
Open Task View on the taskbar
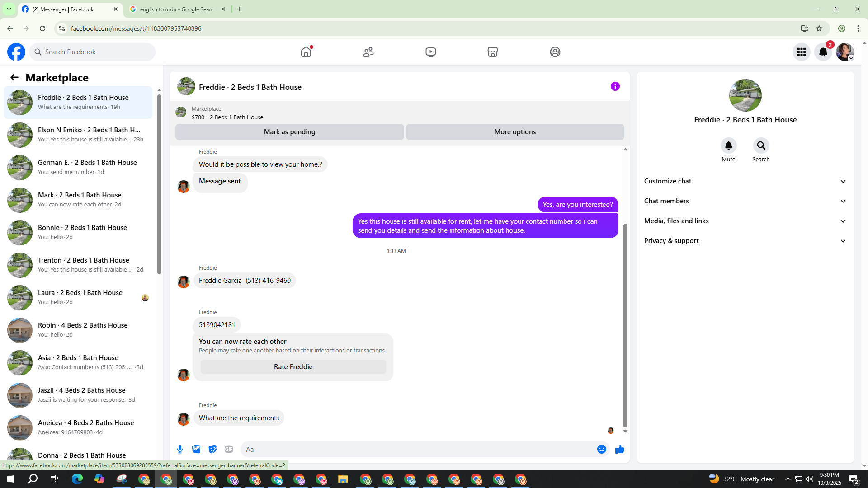click(54, 479)
